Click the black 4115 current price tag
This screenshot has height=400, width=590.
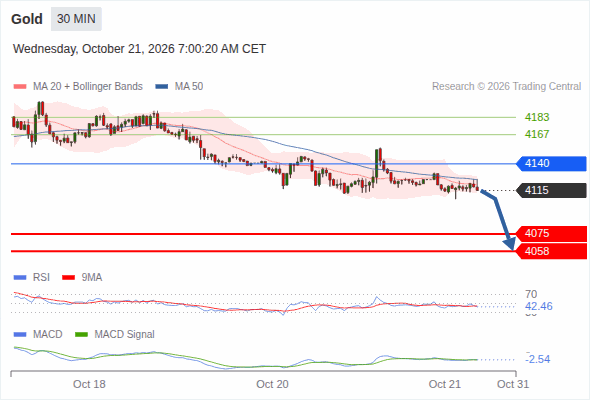click(x=551, y=190)
